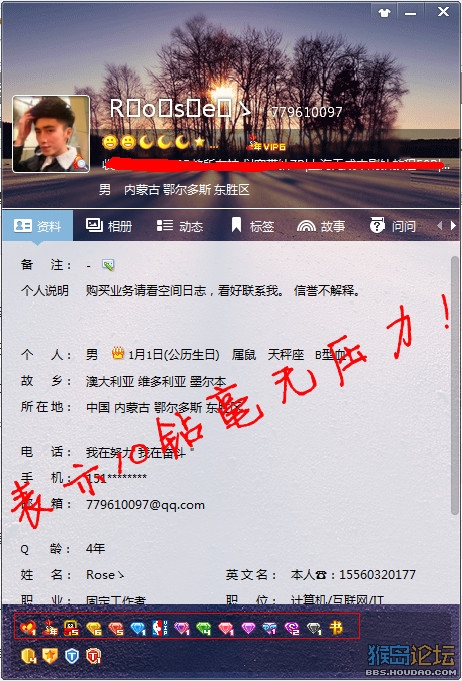Select the 标签 tags tab
The width and height of the screenshot is (462, 681).
(x=252, y=226)
